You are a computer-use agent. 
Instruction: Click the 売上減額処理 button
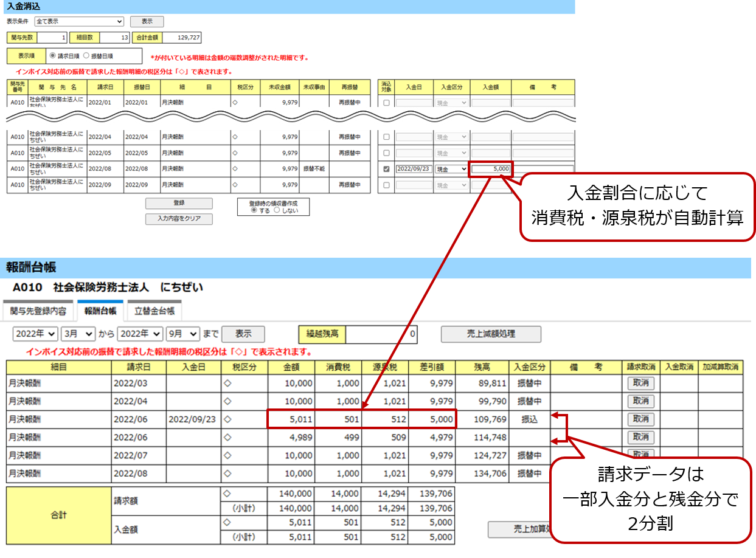490,334
